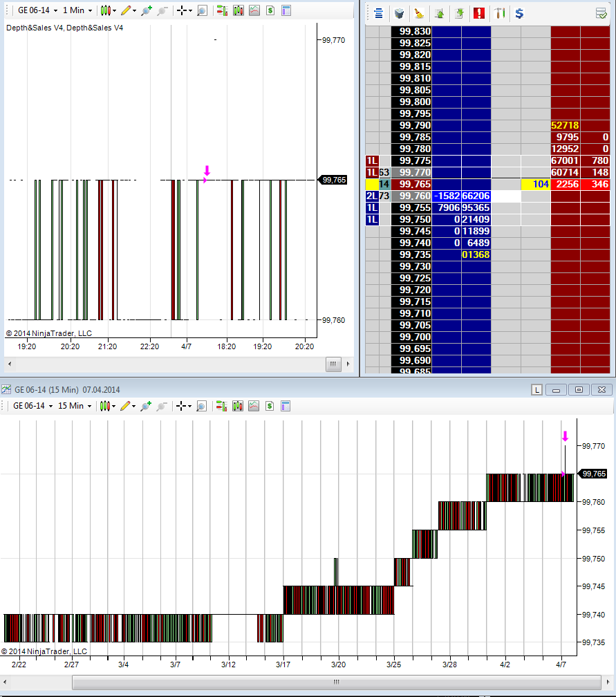Open chart style dropdown in 1 Min chart

tap(108, 10)
